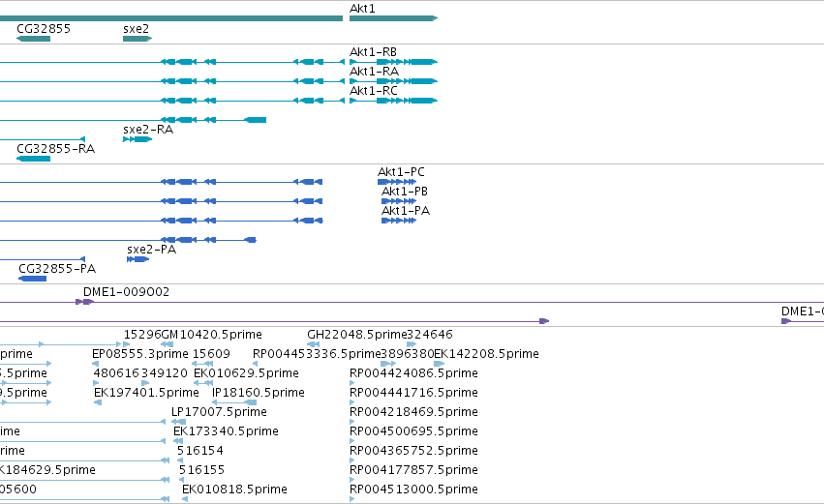Select the Akt1 gene label
This screenshot has height=504, width=824.
point(362,9)
